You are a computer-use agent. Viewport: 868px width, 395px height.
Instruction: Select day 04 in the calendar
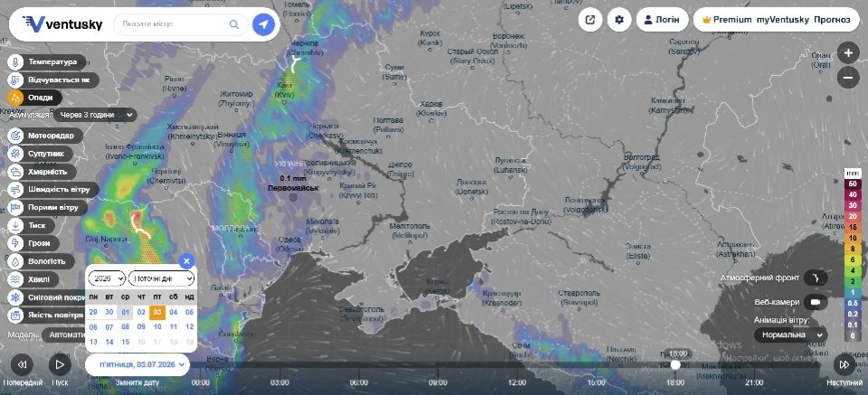coord(174,312)
